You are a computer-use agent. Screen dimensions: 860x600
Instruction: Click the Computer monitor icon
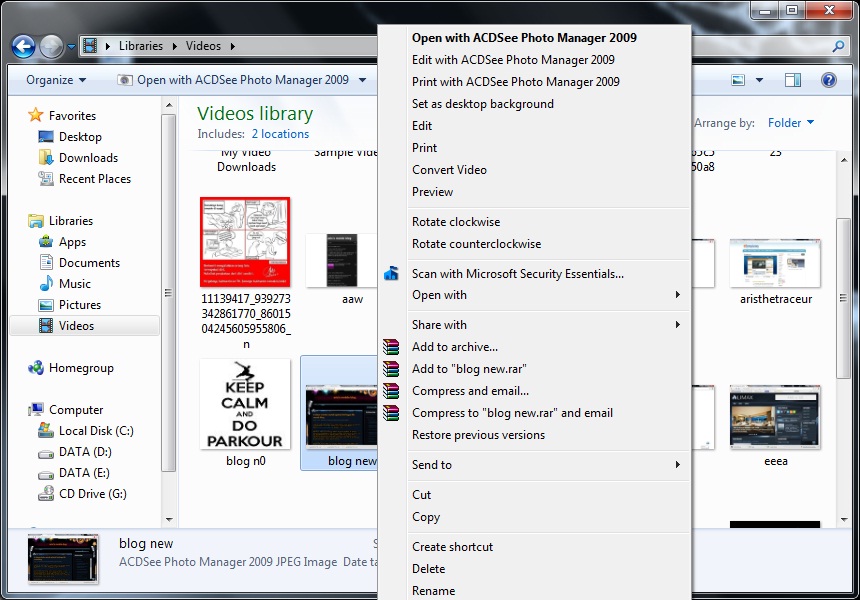36,409
